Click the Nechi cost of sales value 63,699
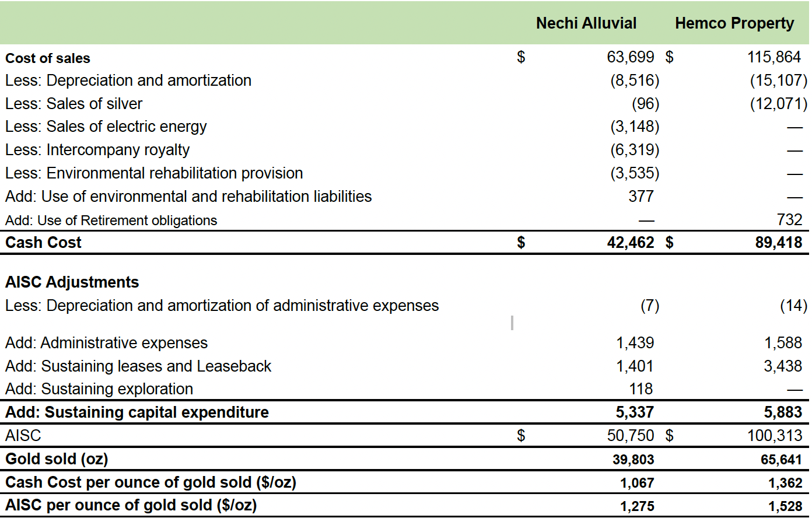 (631, 57)
